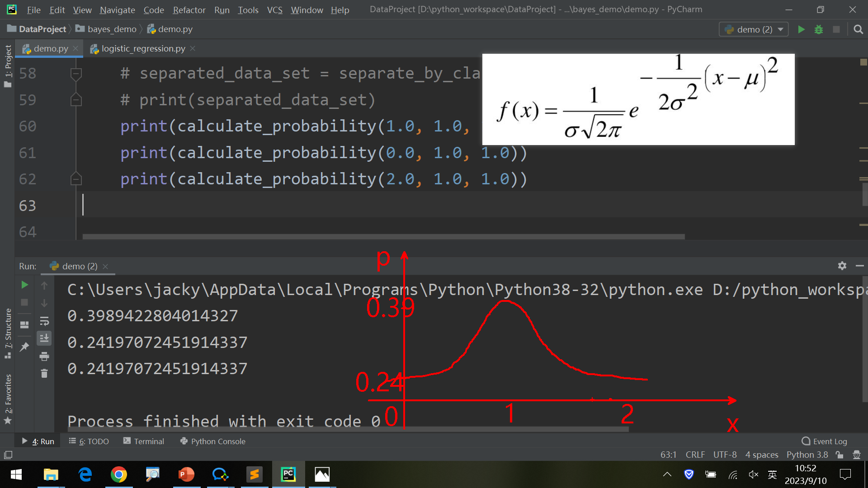Open Search Everywhere magnifier
Screen dimensions: 868x488
click(858, 29)
